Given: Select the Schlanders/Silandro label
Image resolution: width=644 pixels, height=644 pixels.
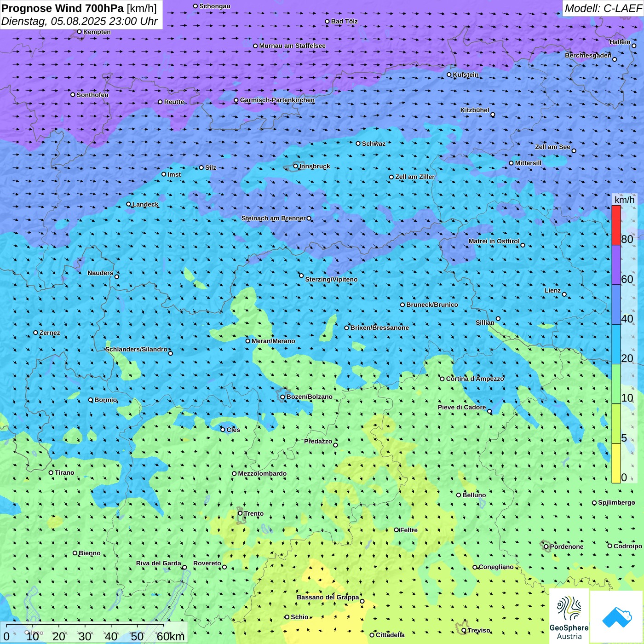Looking at the screenshot, I should click(x=137, y=349).
